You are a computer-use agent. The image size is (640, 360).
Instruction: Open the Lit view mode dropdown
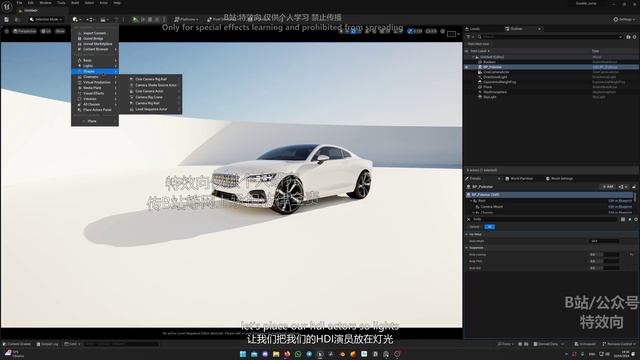(46, 31)
